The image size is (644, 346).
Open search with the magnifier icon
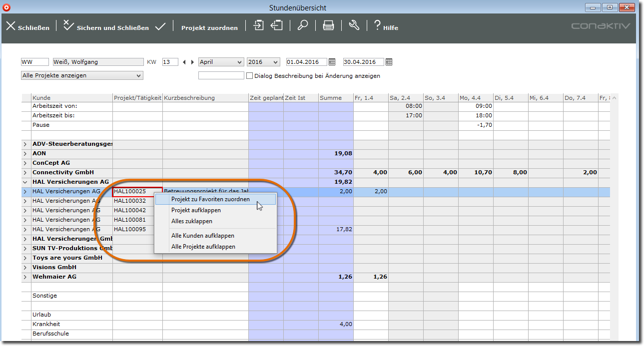(x=303, y=25)
